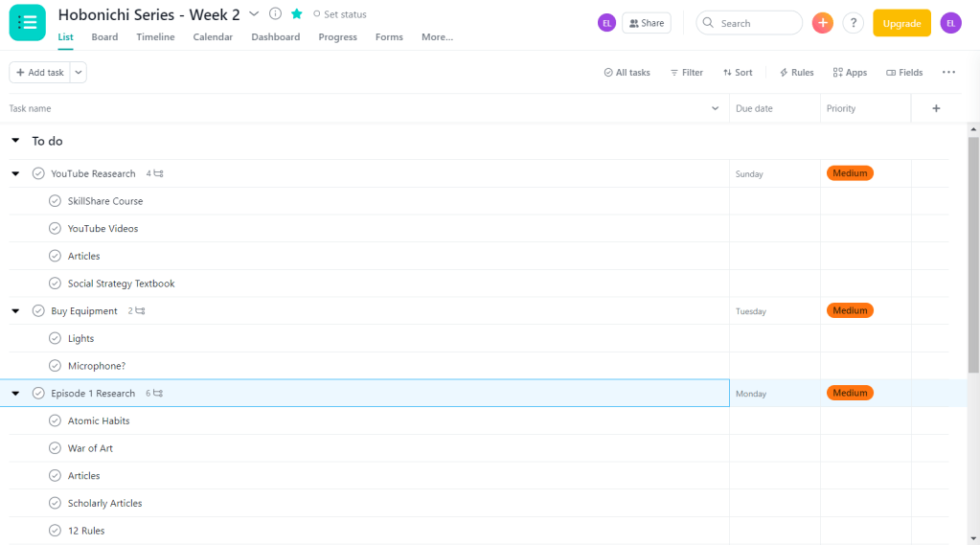Mark the Lights subtask complete

pyautogui.click(x=56, y=339)
